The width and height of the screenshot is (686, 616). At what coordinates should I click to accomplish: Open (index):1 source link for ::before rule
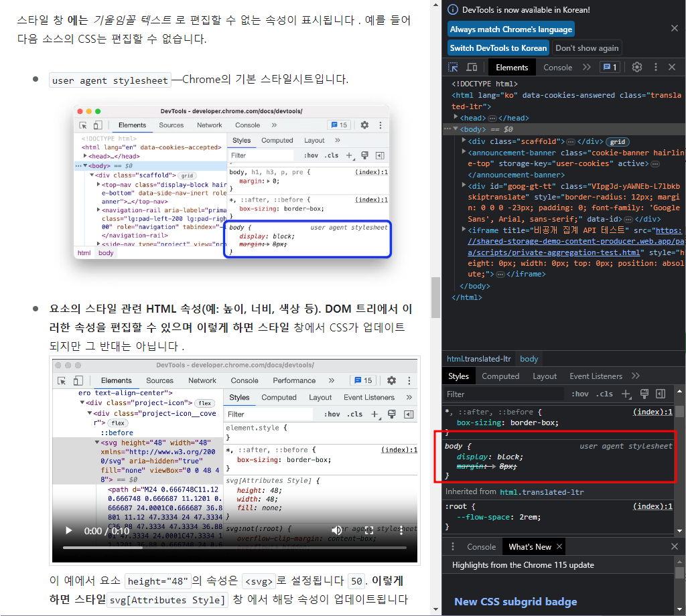pos(653,412)
